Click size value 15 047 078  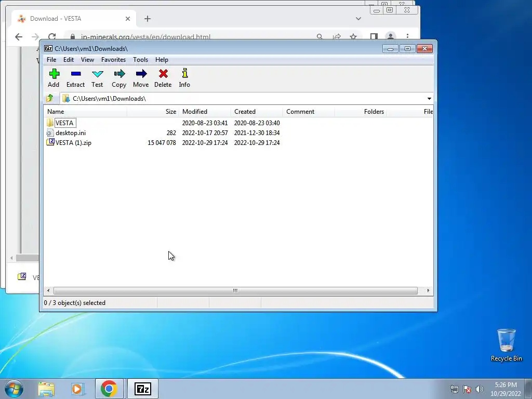[x=162, y=143]
